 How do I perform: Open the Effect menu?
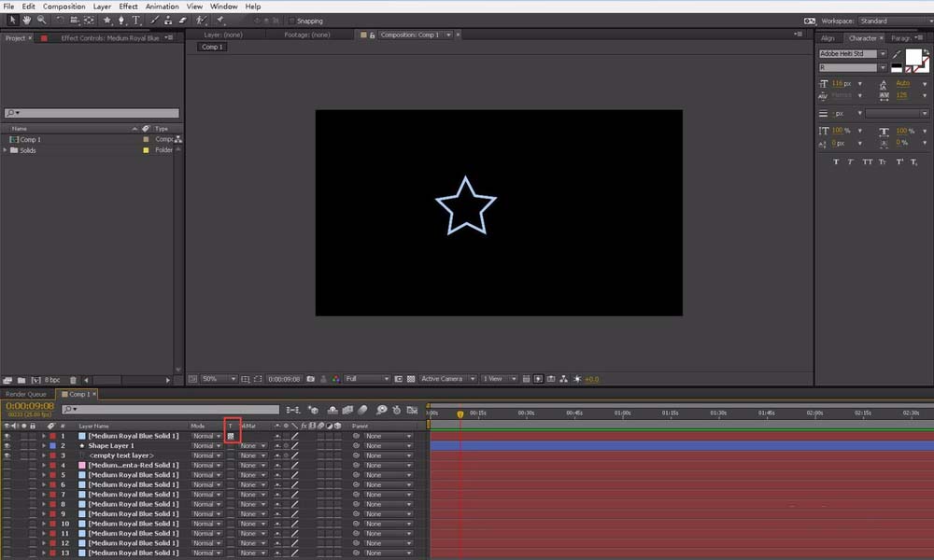[128, 7]
